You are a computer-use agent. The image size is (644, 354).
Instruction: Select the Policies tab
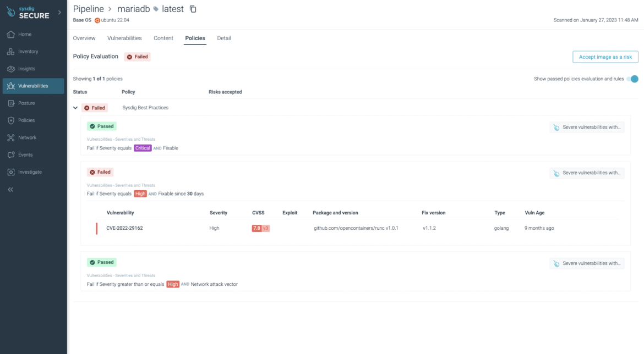pos(195,38)
